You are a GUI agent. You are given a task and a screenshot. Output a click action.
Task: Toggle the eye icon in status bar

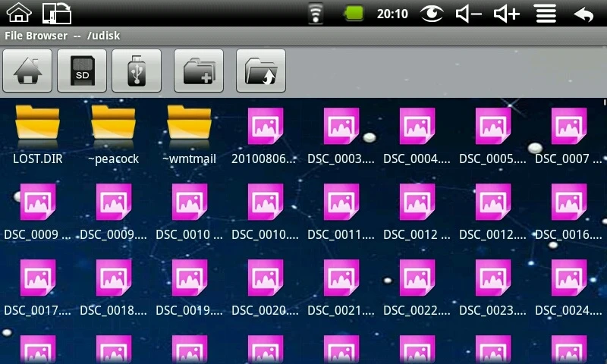(x=432, y=14)
